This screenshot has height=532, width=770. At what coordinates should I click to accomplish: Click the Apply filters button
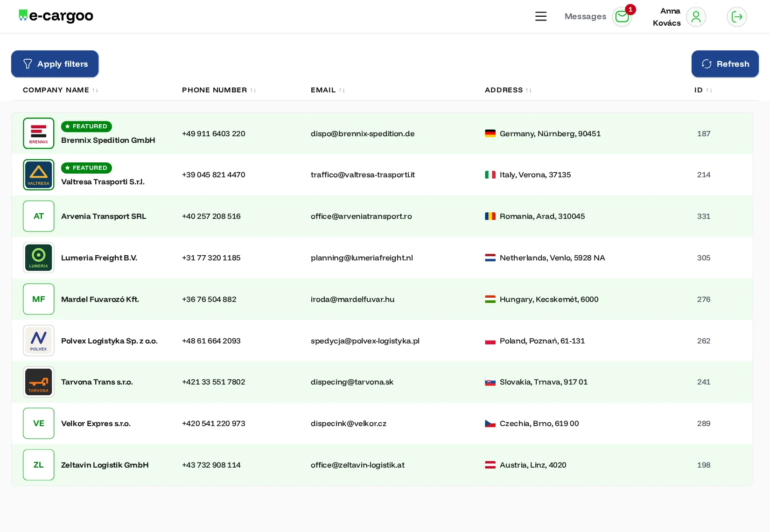coord(55,64)
